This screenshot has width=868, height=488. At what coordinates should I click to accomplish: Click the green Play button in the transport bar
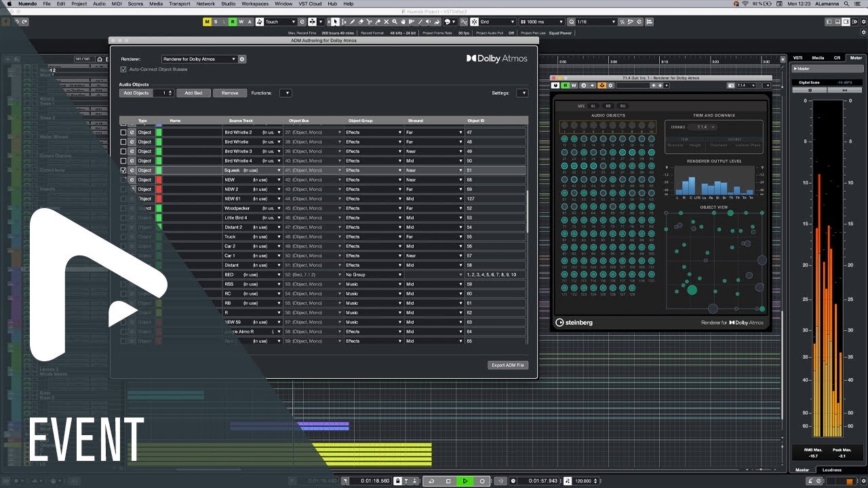tap(465, 481)
